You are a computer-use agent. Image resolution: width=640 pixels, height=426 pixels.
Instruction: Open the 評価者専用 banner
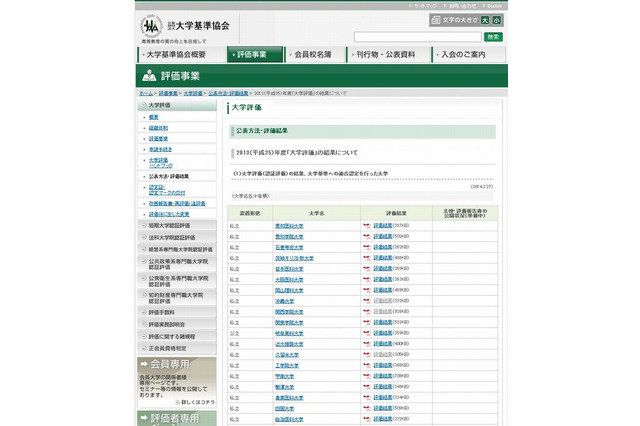[x=177, y=418]
